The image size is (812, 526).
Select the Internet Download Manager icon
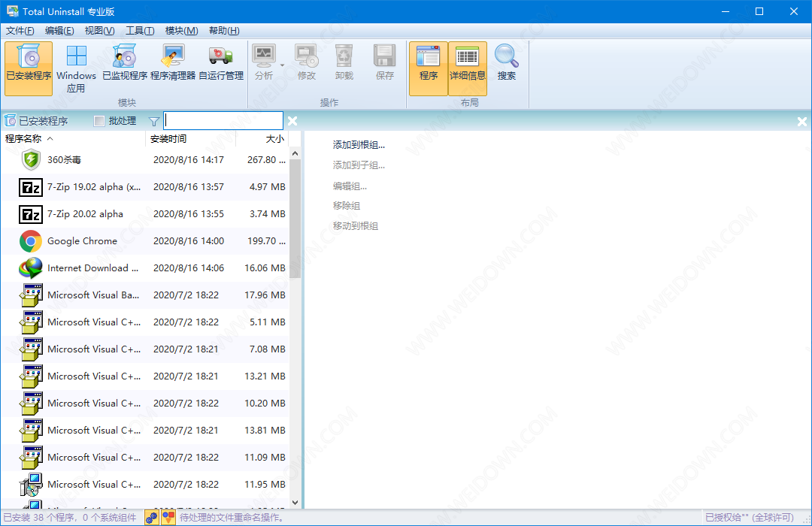(31, 268)
